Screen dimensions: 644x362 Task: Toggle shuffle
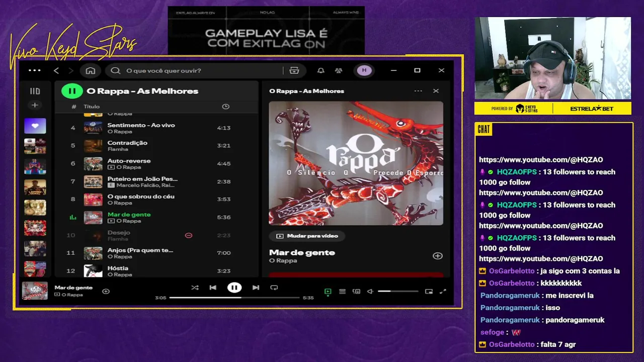(195, 288)
